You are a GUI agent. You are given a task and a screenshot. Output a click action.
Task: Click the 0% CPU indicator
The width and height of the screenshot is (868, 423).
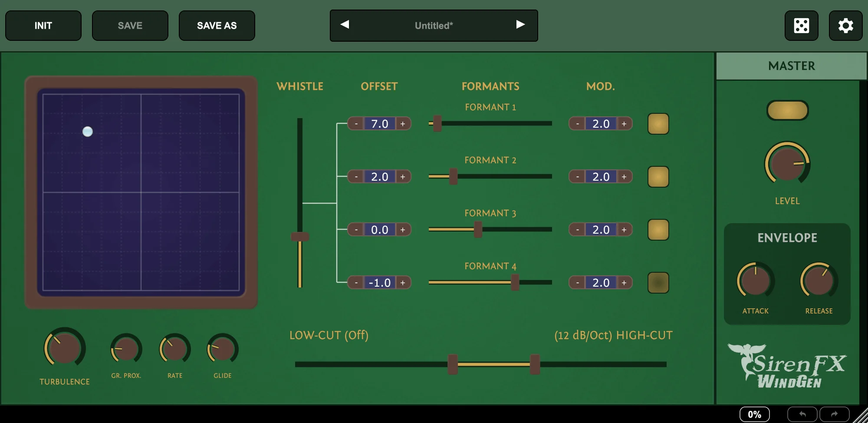[x=754, y=414]
